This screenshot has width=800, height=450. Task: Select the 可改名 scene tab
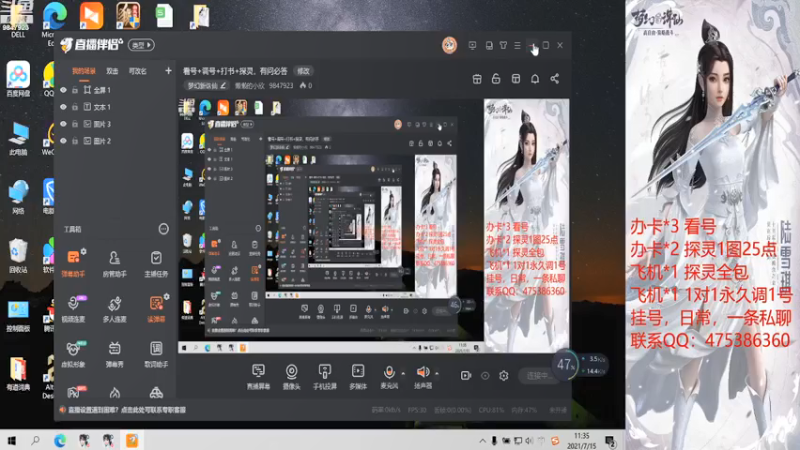tap(138, 71)
